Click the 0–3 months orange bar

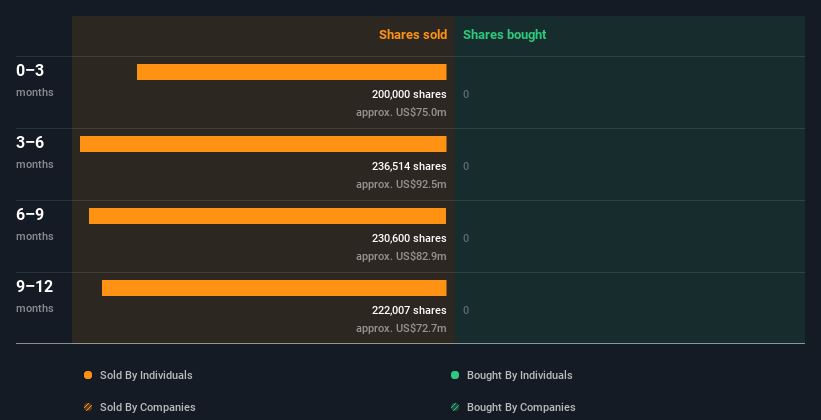point(292,72)
